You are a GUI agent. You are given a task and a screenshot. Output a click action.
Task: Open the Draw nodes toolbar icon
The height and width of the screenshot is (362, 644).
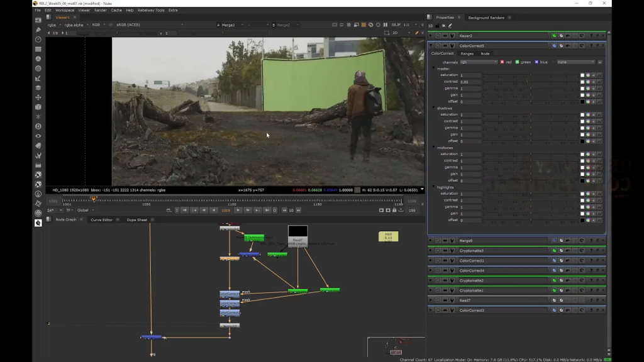point(38,30)
